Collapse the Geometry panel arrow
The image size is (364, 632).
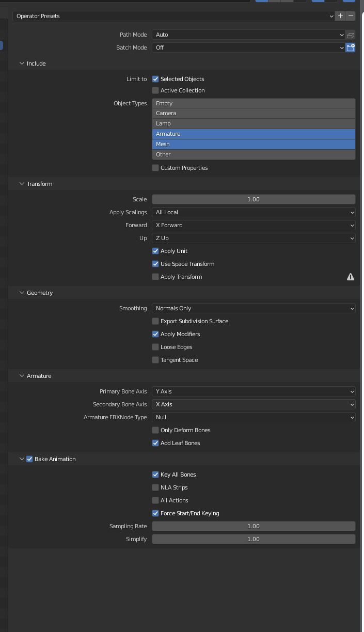(x=22, y=293)
